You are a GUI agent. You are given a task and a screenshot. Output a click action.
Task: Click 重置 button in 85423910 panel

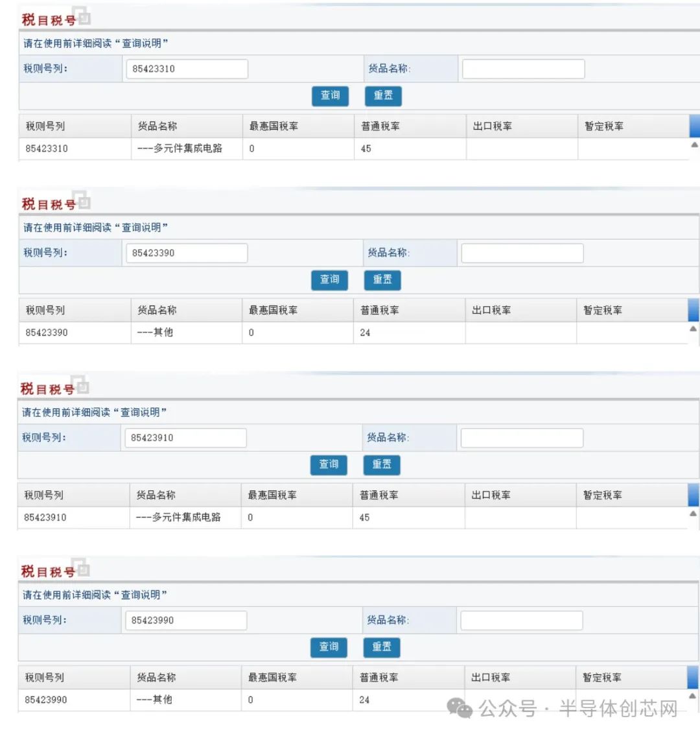coord(381,465)
